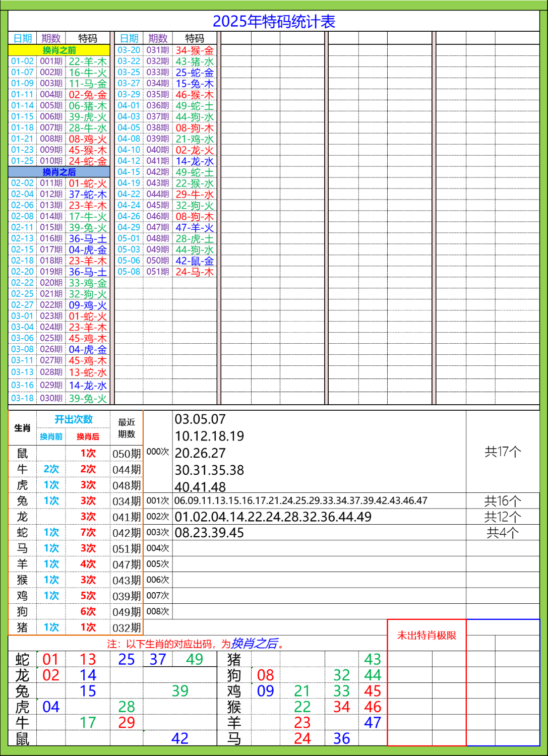
Task: Select the 蛇 row showing 7次
Action: click(x=89, y=532)
